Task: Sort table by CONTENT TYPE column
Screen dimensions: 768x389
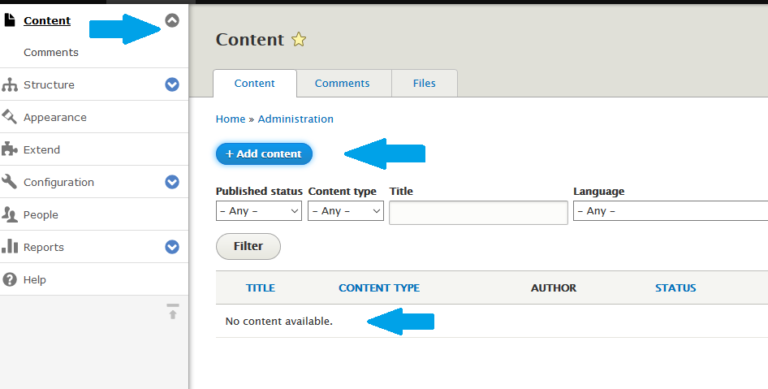Action: (379, 288)
